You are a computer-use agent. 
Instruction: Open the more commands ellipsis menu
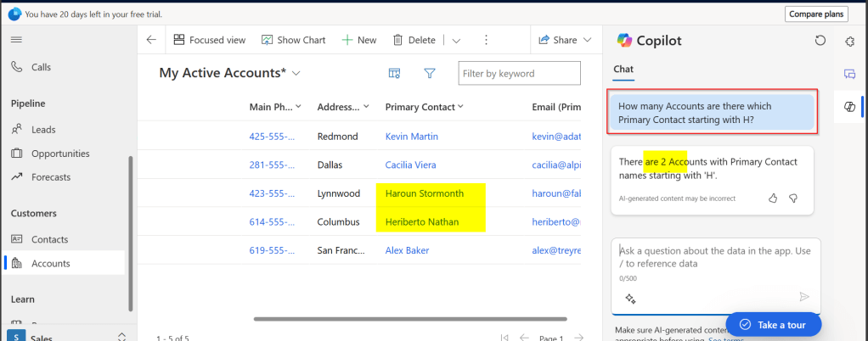486,40
